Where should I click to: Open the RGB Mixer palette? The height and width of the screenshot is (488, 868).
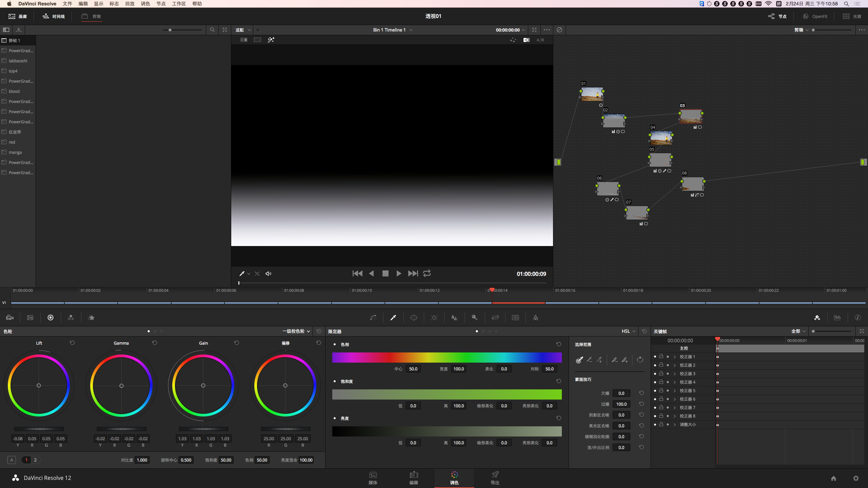coord(71,318)
